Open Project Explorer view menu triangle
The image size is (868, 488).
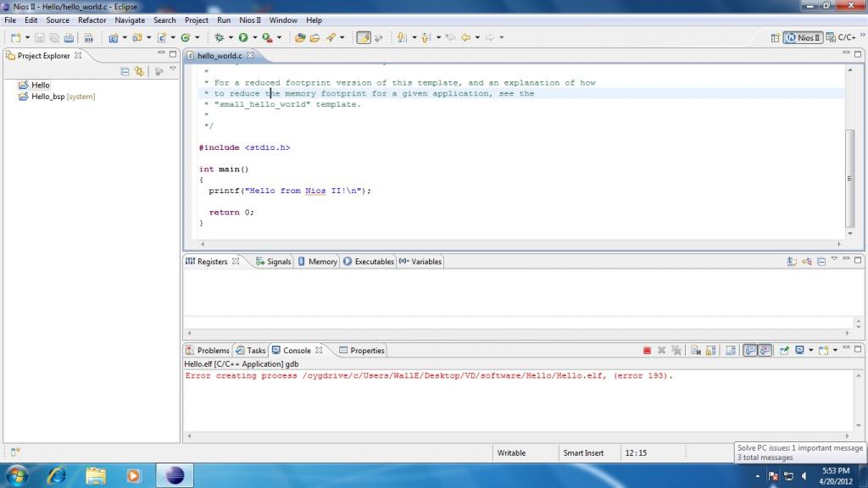point(173,69)
